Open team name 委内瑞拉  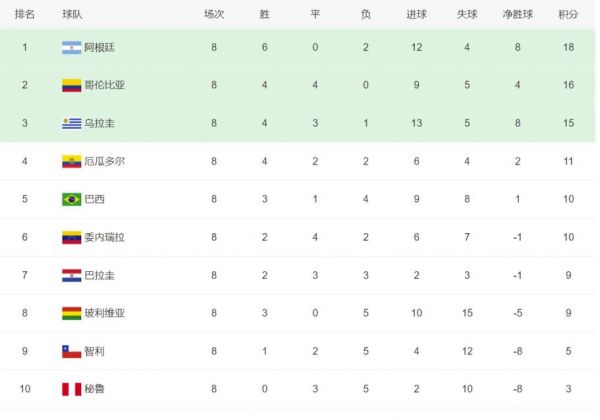(x=104, y=237)
